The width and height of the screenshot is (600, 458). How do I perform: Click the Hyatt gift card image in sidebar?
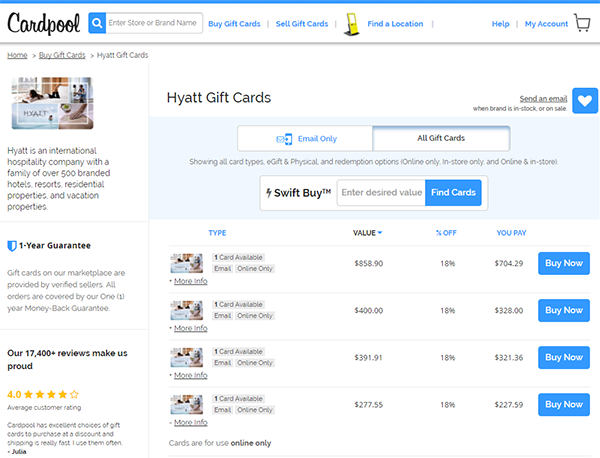(52, 103)
